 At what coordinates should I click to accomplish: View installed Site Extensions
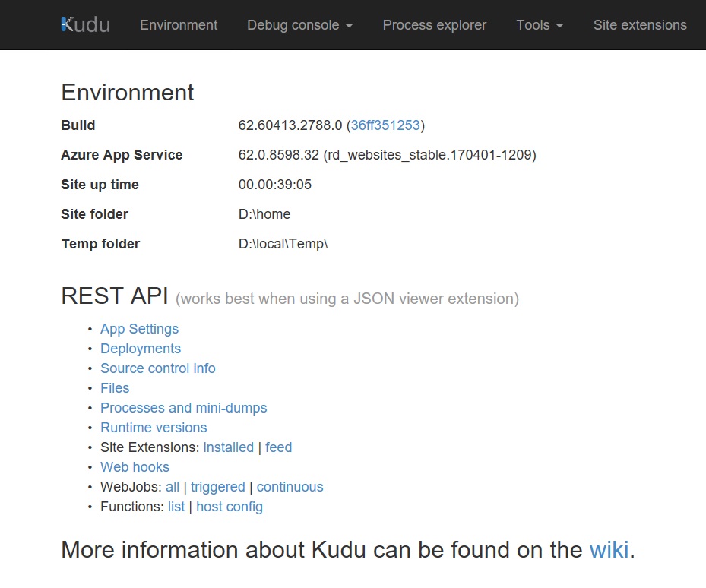(x=228, y=447)
